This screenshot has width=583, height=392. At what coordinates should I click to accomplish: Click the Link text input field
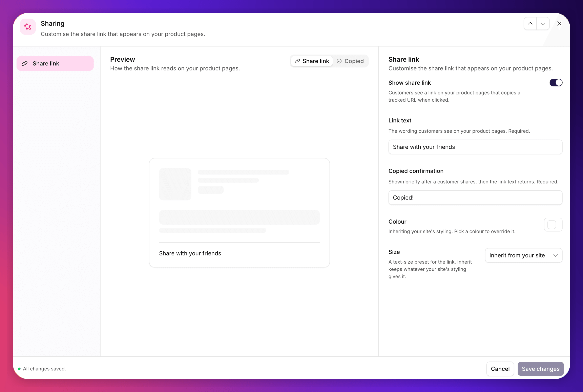pyautogui.click(x=475, y=147)
